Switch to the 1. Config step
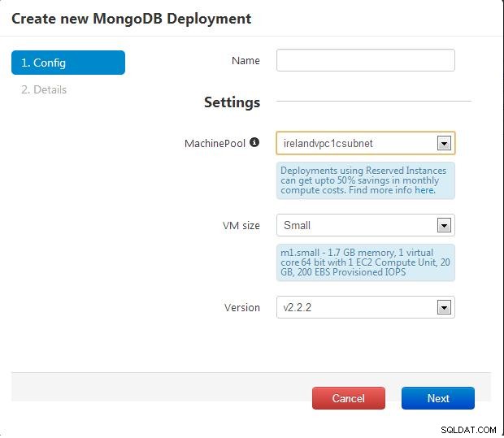 [x=68, y=63]
